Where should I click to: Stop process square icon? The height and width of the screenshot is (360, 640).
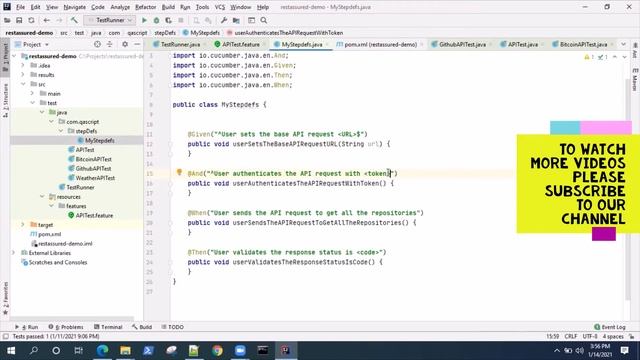(x=181, y=20)
